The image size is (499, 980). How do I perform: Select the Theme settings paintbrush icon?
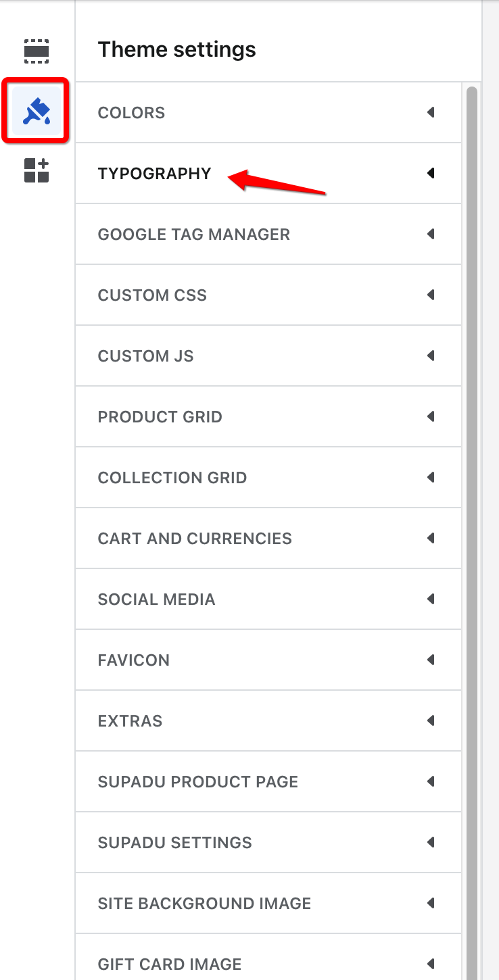tap(37, 110)
